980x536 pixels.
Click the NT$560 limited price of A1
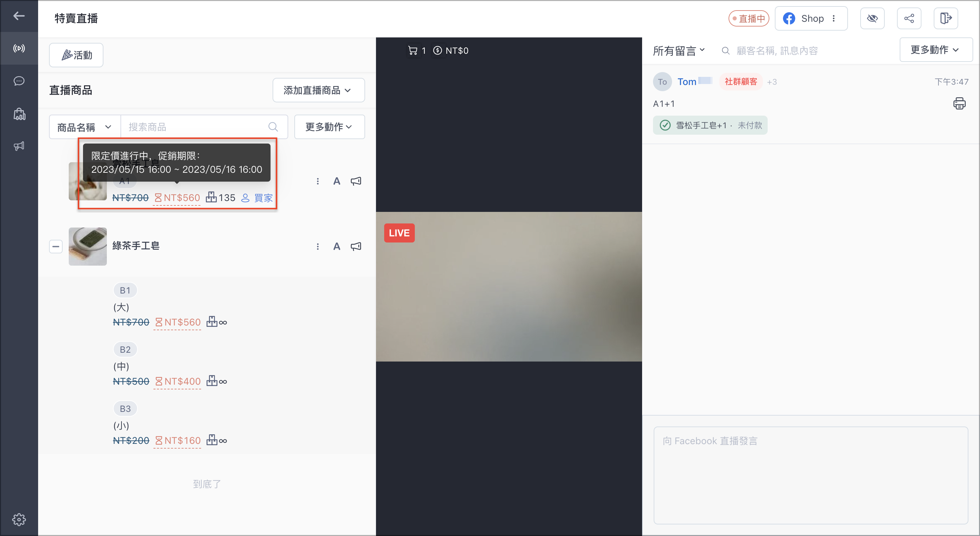(177, 198)
